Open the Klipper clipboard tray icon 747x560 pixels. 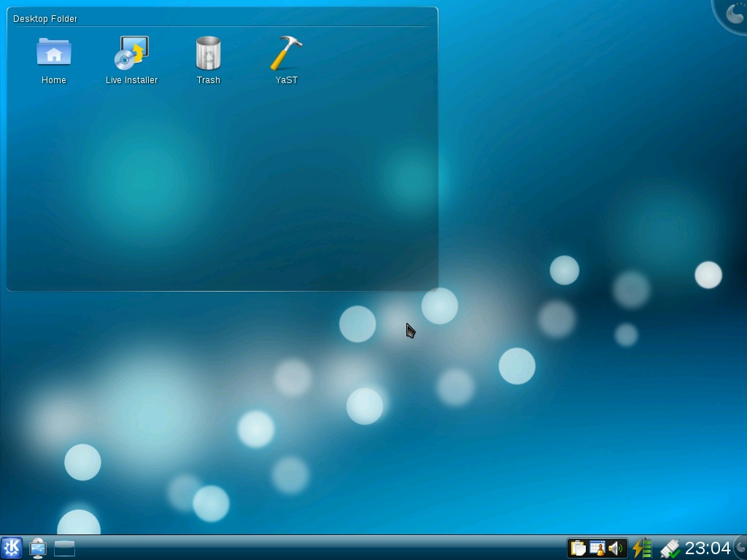tap(578, 548)
